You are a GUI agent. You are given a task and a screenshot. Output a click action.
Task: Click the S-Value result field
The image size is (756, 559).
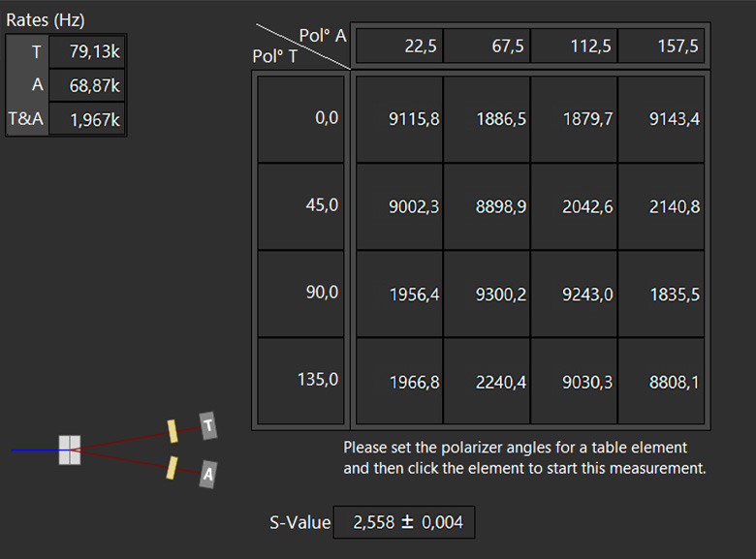click(x=404, y=522)
